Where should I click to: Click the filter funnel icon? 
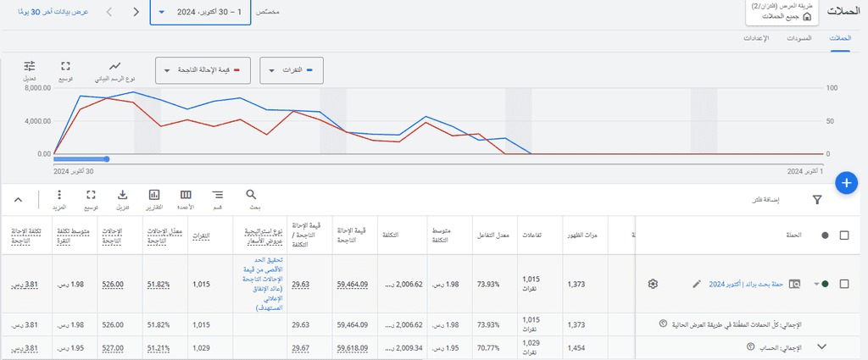pyautogui.click(x=817, y=200)
